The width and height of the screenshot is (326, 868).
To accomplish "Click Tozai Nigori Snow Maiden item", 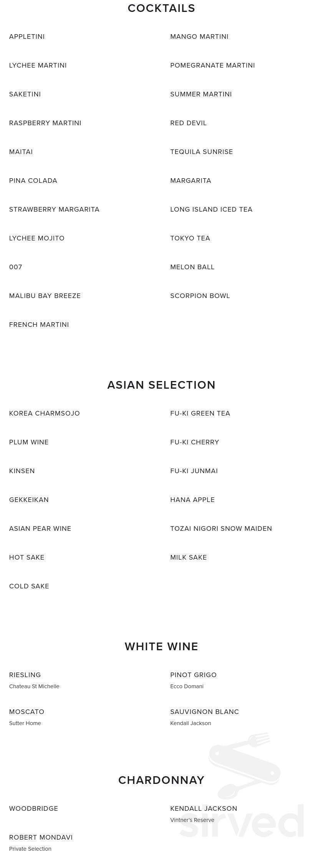I will point(221,529).
